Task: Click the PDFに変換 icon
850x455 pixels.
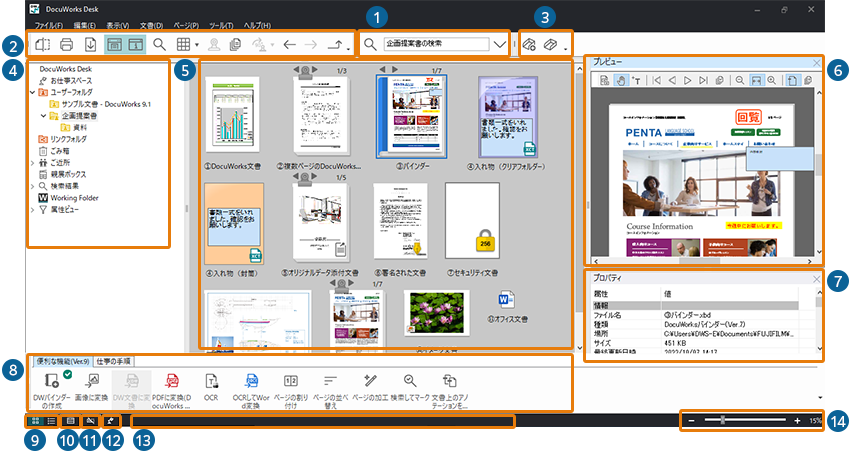Action: point(172,381)
